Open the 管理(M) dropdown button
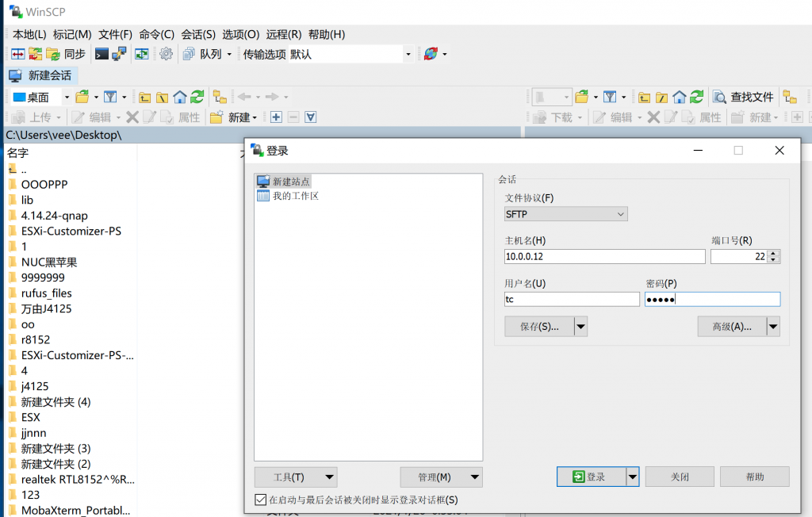 pos(441,477)
